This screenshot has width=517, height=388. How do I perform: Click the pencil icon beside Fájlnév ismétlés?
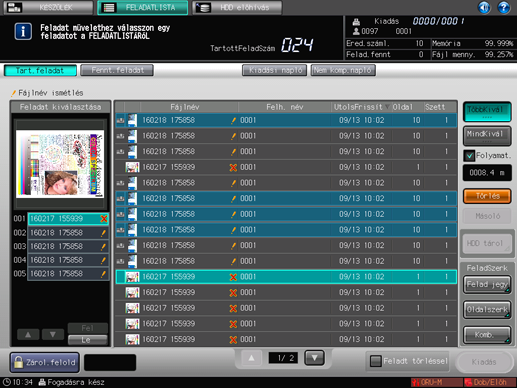14,93
